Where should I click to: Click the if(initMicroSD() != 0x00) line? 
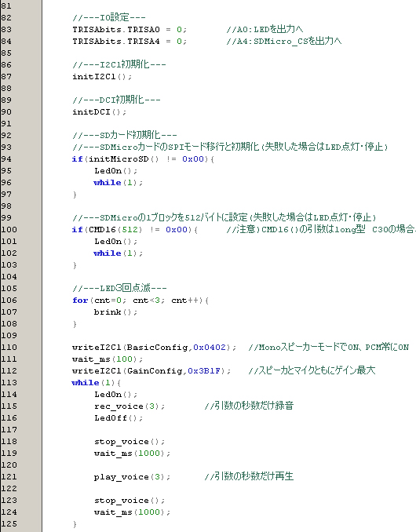[143, 159]
